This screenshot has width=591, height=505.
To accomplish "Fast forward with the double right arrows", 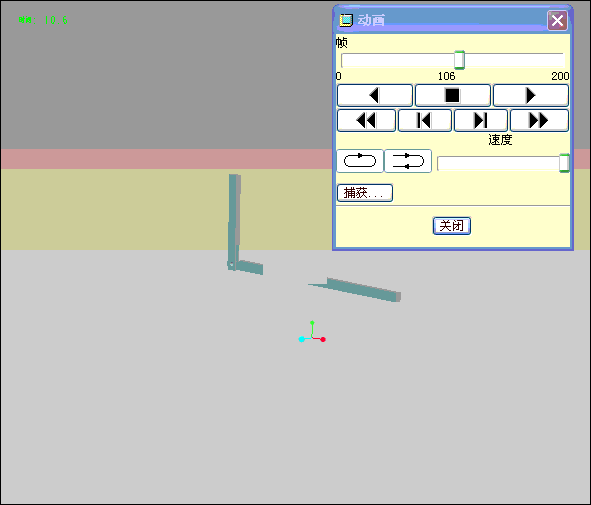I will (x=539, y=121).
